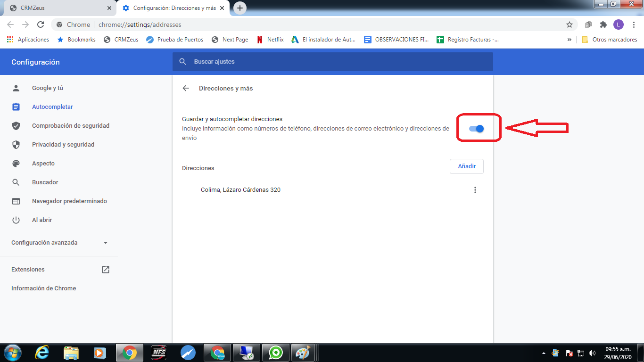Click the Añadir button
This screenshot has height=362, width=644.
(466, 166)
